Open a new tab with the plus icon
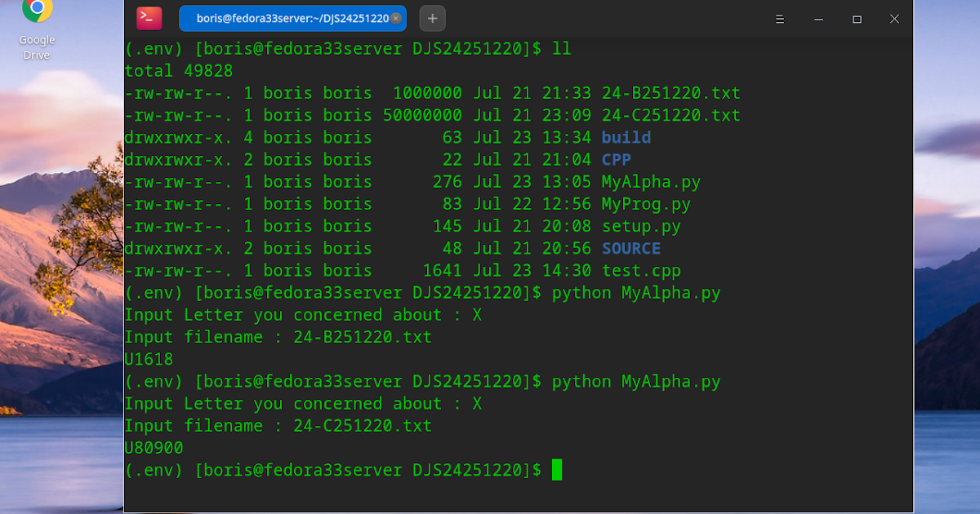Screen dimensions: 980x514 coord(432,17)
